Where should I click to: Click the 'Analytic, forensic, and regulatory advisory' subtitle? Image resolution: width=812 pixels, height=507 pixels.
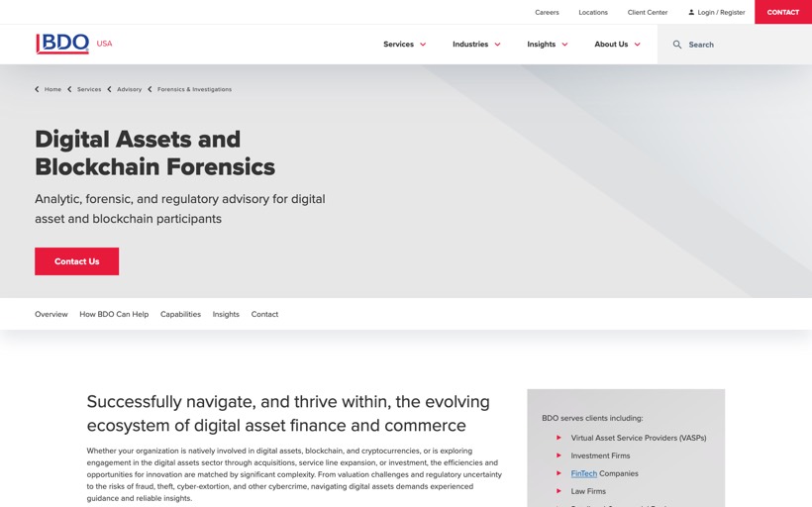pos(179,209)
